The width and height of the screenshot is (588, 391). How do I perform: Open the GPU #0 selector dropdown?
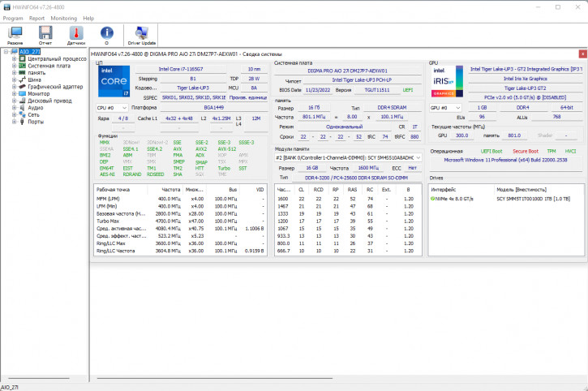(x=445, y=108)
